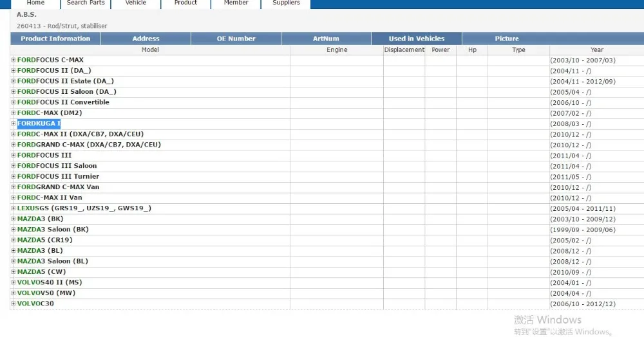This screenshot has width=644, height=337.
Task: Go to the Home menu
Action: tap(35, 3)
